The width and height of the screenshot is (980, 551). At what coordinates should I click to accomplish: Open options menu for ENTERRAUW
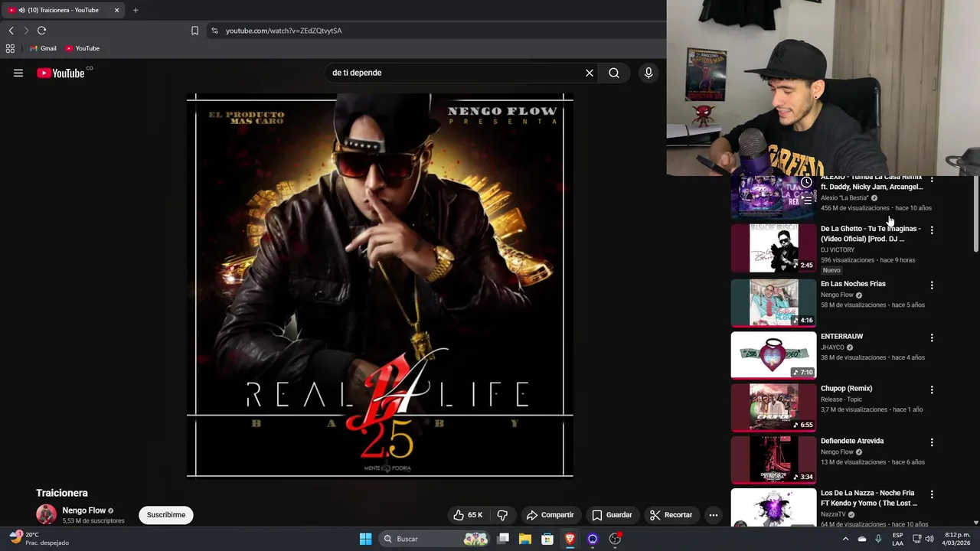[x=932, y=337]
